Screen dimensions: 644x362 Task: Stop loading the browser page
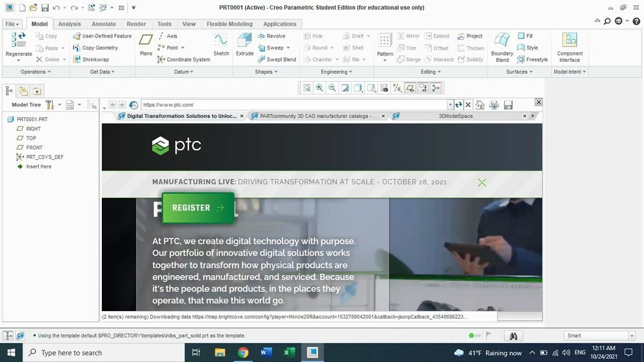468,104
